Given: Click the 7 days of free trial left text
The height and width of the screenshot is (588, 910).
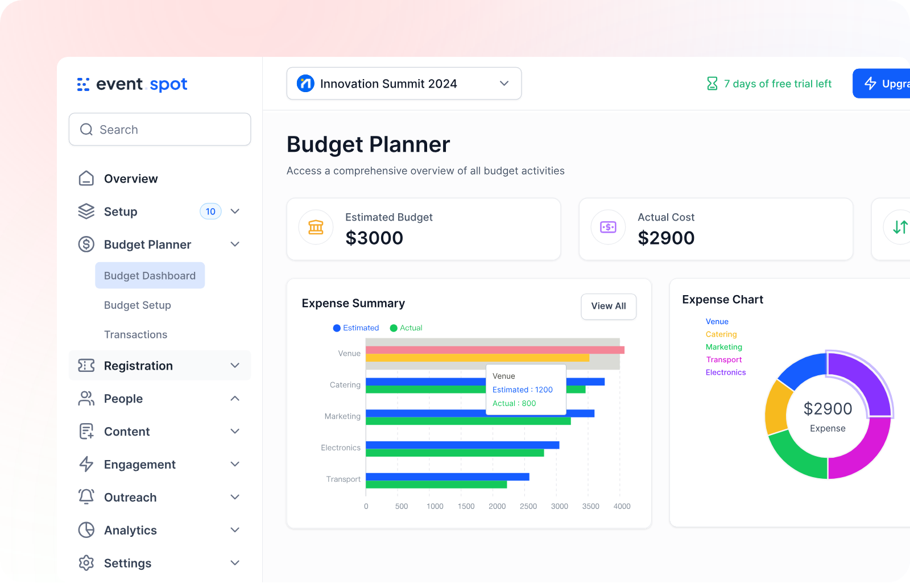Looking at the screenshot, I should point(777,84).
